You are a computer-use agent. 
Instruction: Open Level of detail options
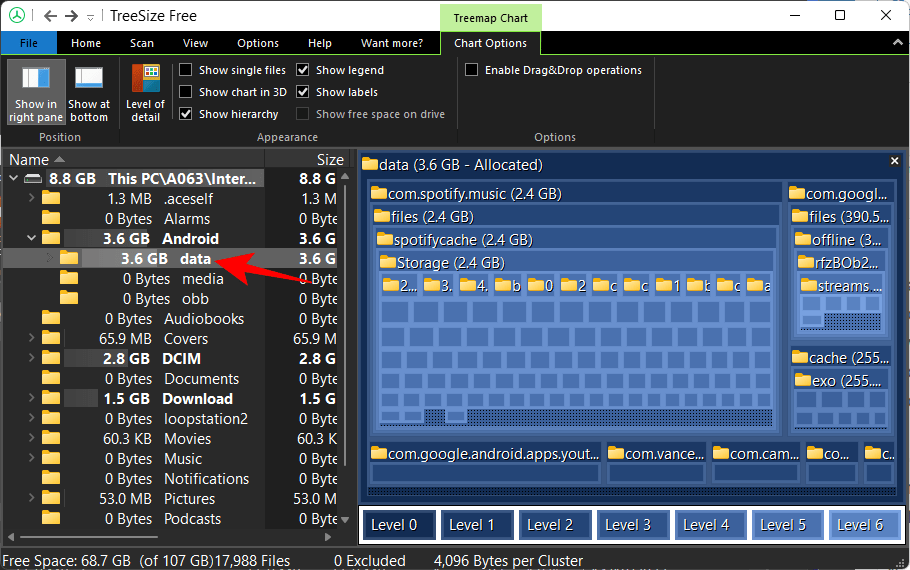[145, 92]
